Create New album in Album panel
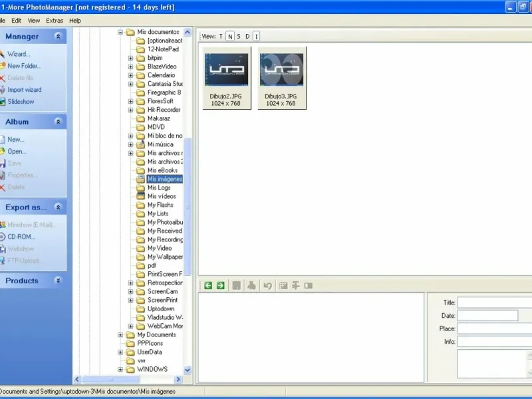This screenshot has width=532, height=399. click(x=15, y=140)
